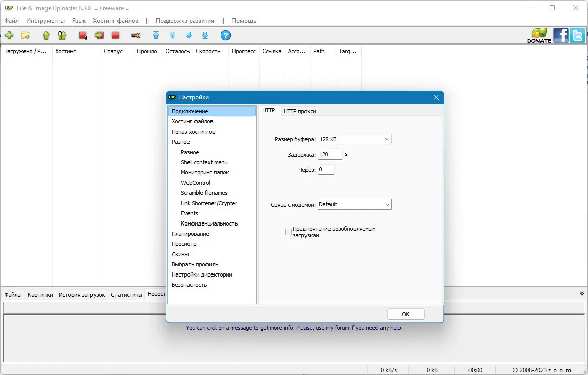Viewport: 588px width, 375px height.
Task: Switch to the История загрузок tab
Action: (82, 295)
